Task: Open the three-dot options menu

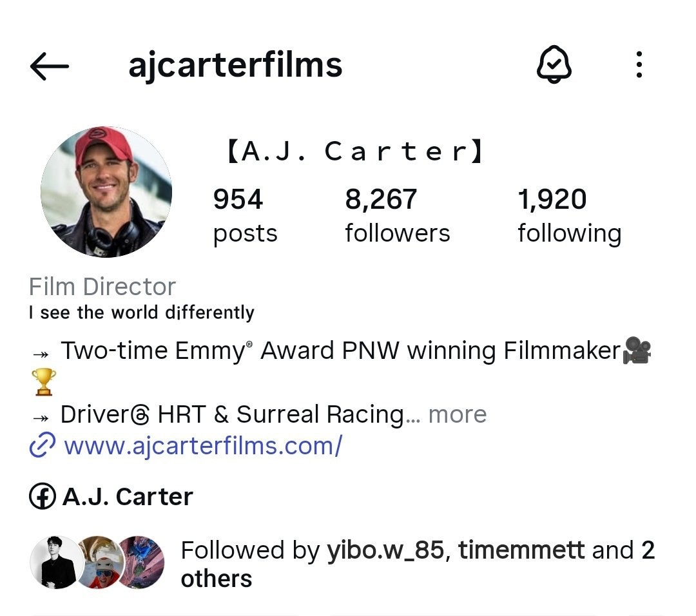Action: pyautogui.click(x=639, y=65)
